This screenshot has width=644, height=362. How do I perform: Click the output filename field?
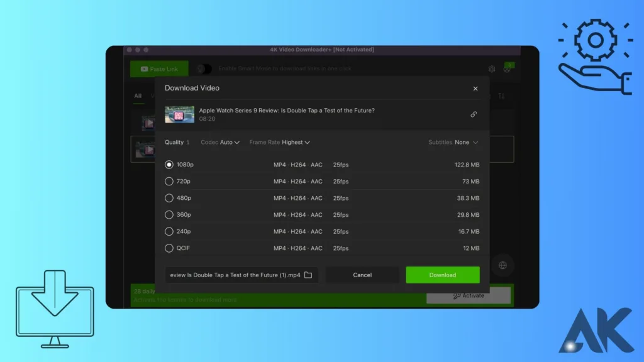241,275
